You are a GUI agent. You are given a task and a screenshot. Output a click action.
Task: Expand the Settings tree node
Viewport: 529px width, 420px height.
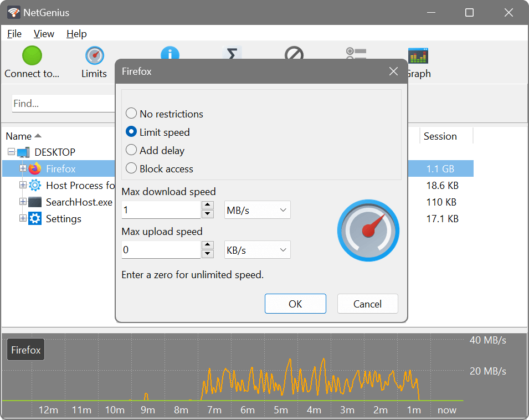point(23,218)
